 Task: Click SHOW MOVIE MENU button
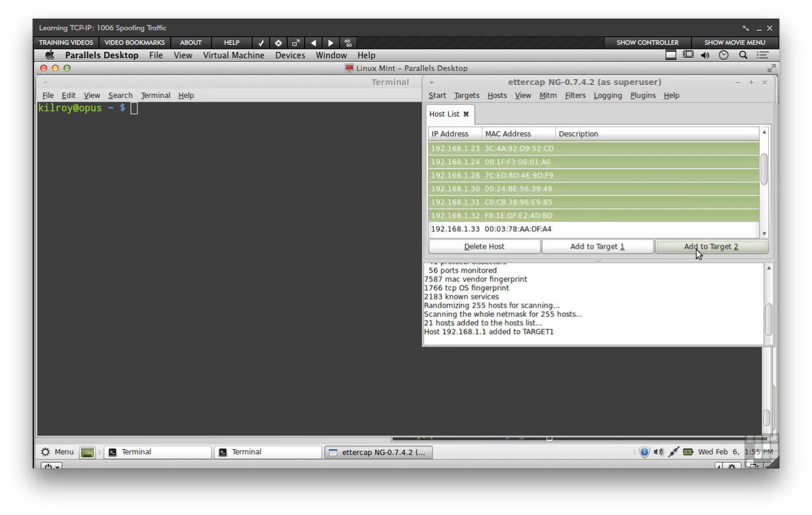[x=735, y=43]
